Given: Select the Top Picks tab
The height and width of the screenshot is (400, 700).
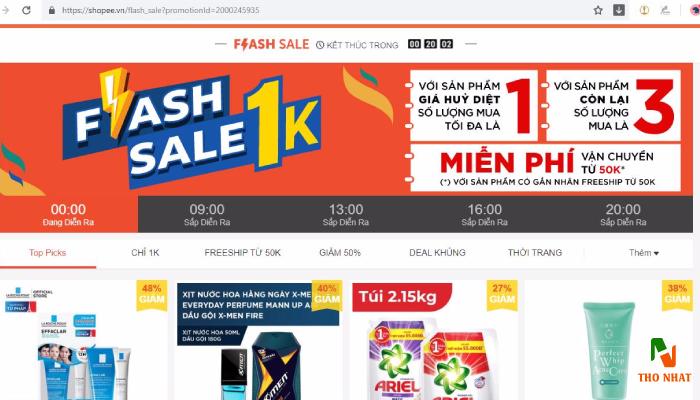Looking at the screenshot, I should point(47,253).
